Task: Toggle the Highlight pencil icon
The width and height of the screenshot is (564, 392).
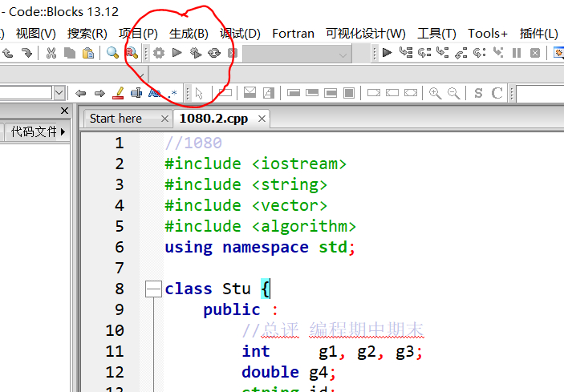Action: click(119, 93)
